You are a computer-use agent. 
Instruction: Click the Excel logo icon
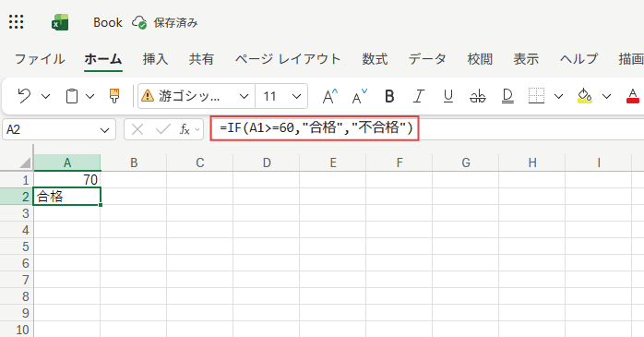tap(60, 22)
